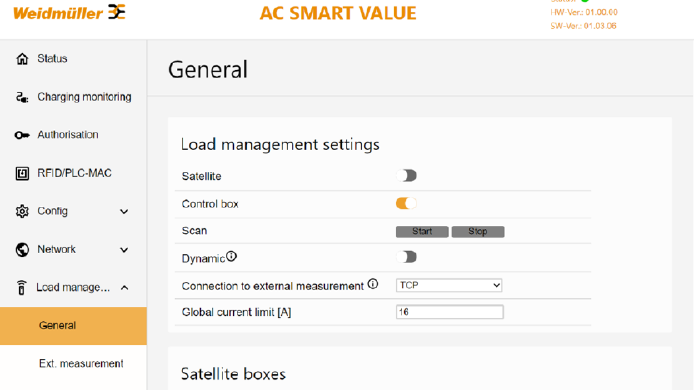
Task: Click the Load management charger icon
Action: [x=21, y=287]
